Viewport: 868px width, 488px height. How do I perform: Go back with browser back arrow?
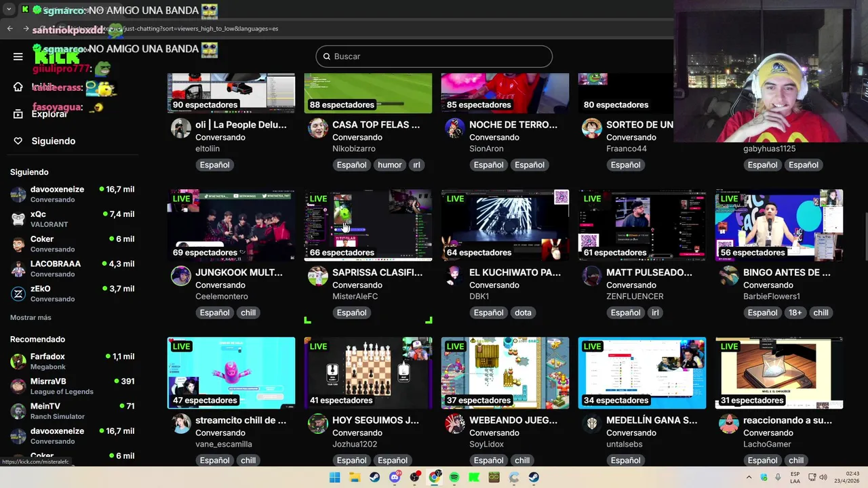click(9, 28)
